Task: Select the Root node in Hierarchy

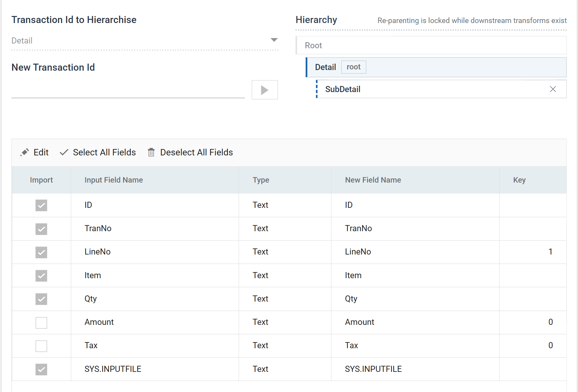Action: click(431, 45)
